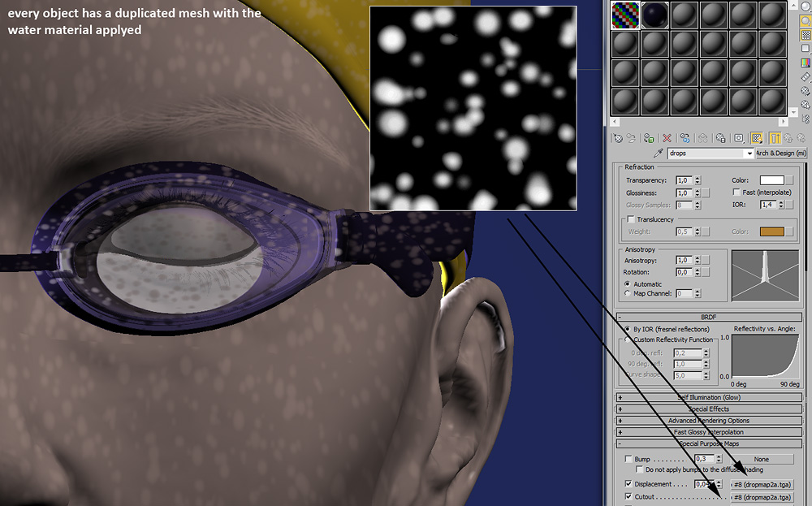Click map button beside IOR value
Screen dimensions: 812x506
pyautogui.click(x=789, y=205)
